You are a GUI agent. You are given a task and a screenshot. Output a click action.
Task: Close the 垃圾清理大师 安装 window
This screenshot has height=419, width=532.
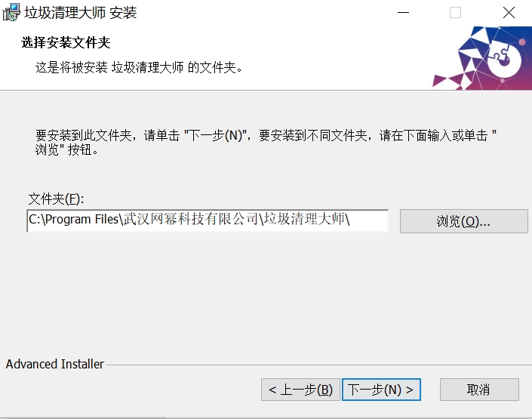click(509, 13)
